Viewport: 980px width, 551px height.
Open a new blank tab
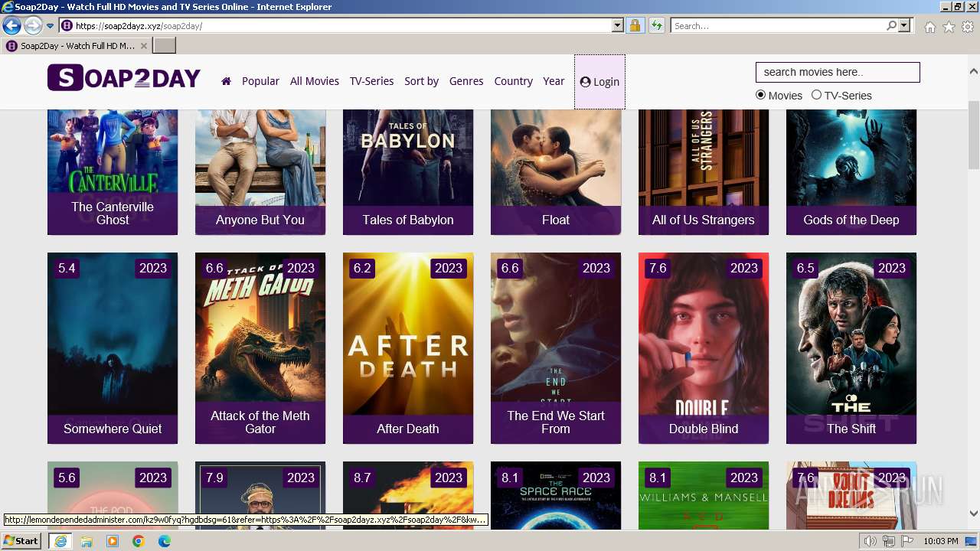click(x=165, y=46)
